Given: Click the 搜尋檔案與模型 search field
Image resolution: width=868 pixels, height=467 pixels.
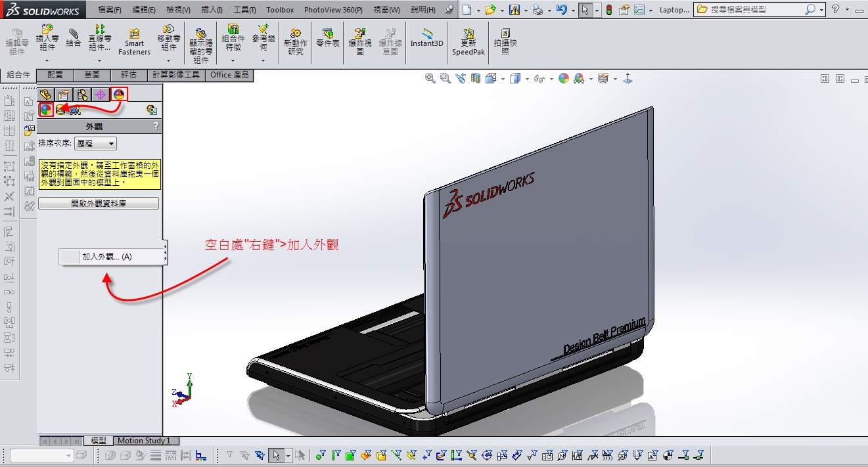Looking at the screenshot, I should coord(756,10).
